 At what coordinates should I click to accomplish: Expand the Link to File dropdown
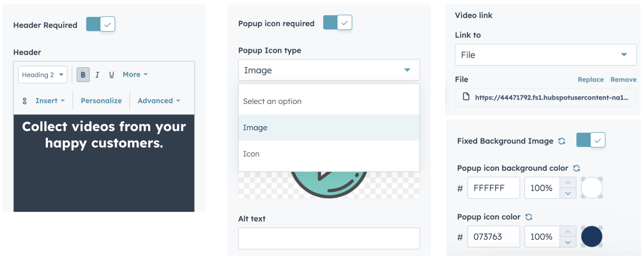tap(545, 55)
